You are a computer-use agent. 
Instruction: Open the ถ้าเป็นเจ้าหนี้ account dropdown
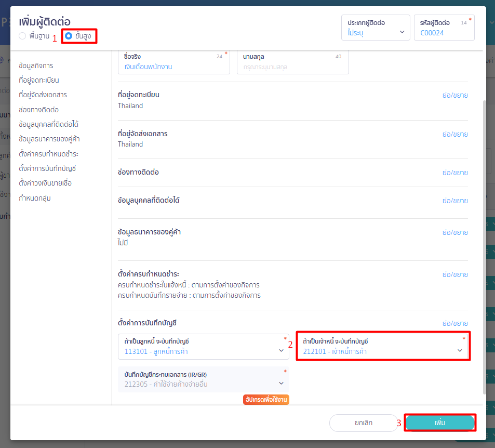coord(383,347)
